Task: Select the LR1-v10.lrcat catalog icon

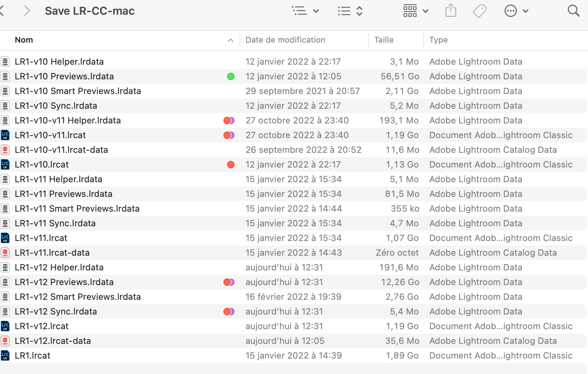Action: [x=5, y=165]
